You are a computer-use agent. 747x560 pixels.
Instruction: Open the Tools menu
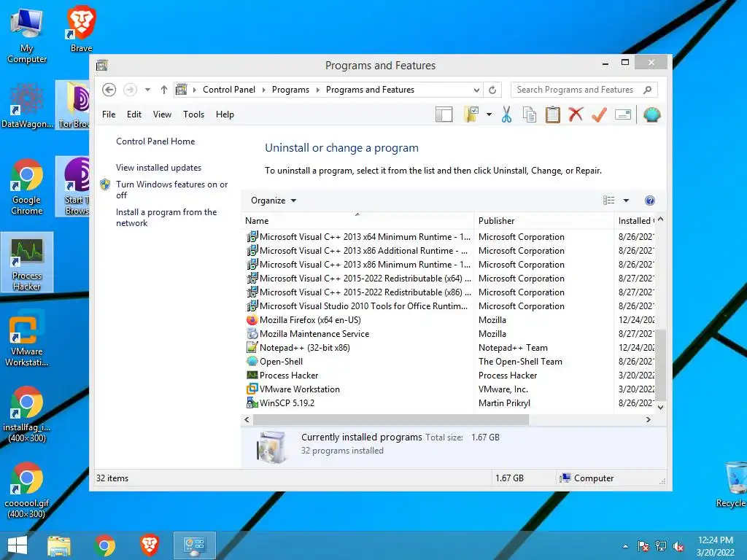[x=193, y=114]
